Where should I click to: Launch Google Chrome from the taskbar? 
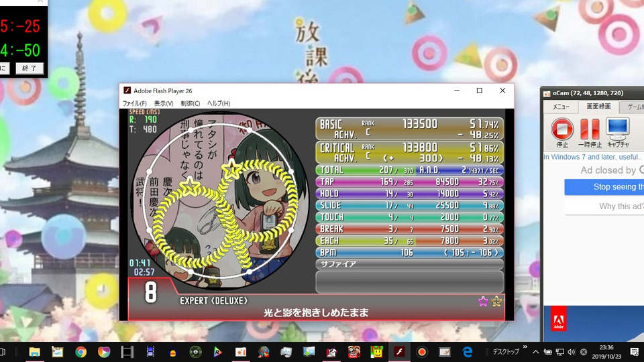(81, 352)
